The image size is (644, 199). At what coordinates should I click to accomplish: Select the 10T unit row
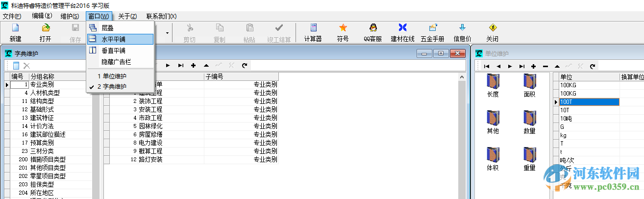point(589,110)
